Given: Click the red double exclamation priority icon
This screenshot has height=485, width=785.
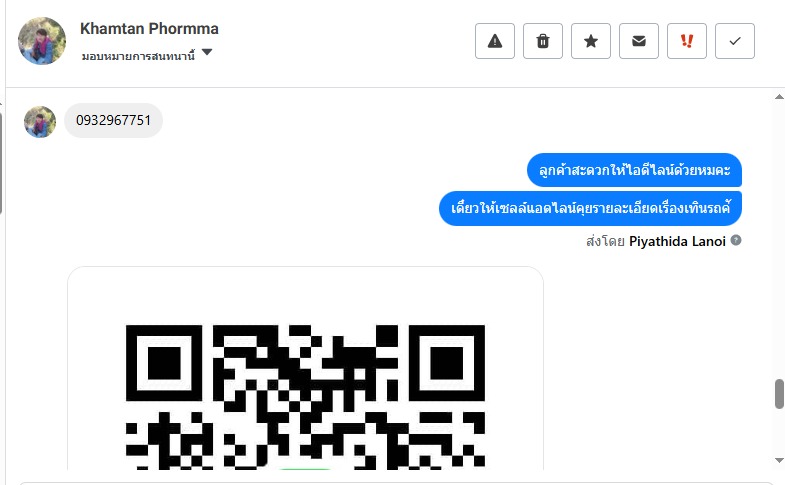Looking at the screenshot, I should coord(687,41).
